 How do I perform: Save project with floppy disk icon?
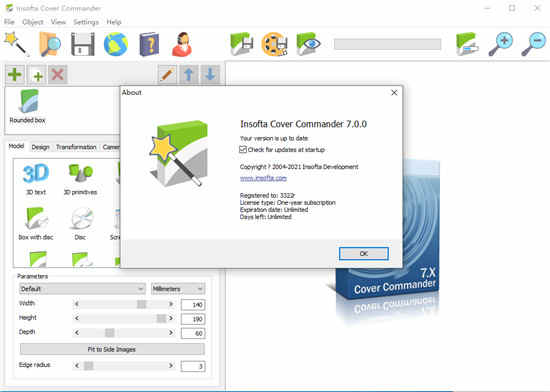[x=83, y=44]
